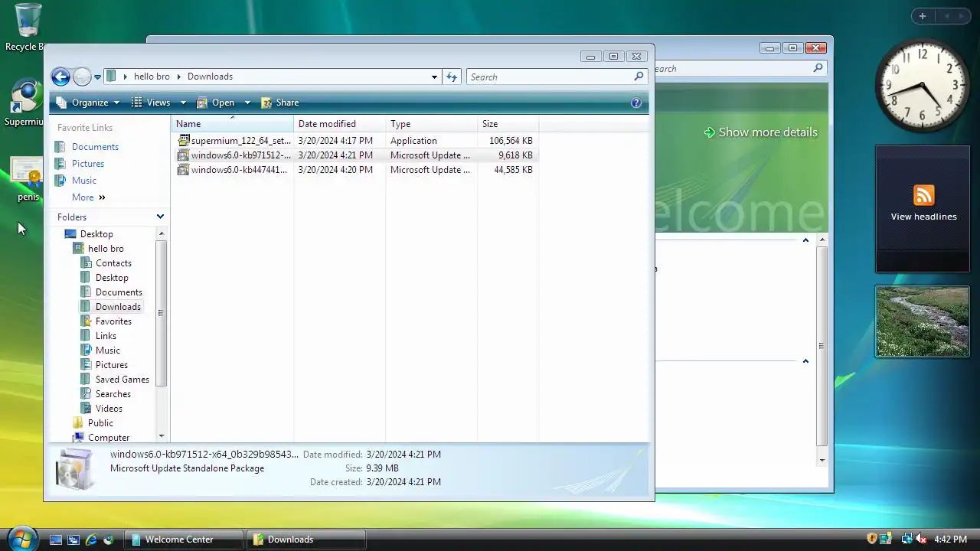Sort files by the Name column

232,124
